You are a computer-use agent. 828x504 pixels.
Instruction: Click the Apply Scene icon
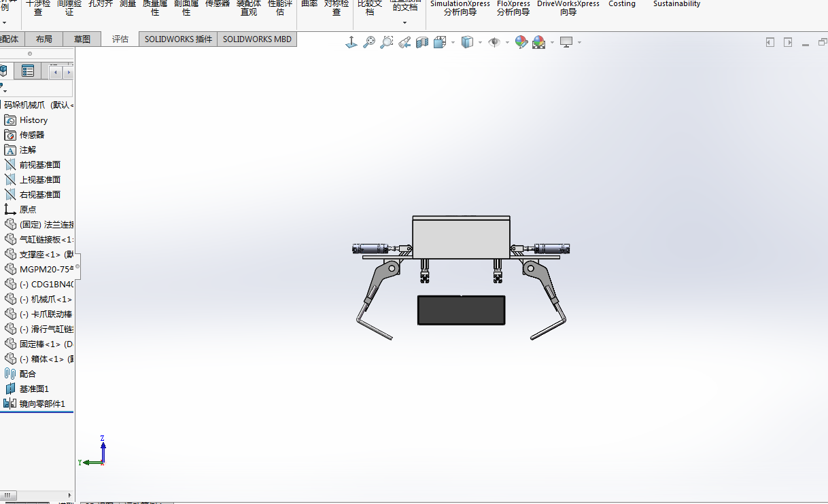tap(539, 42)
